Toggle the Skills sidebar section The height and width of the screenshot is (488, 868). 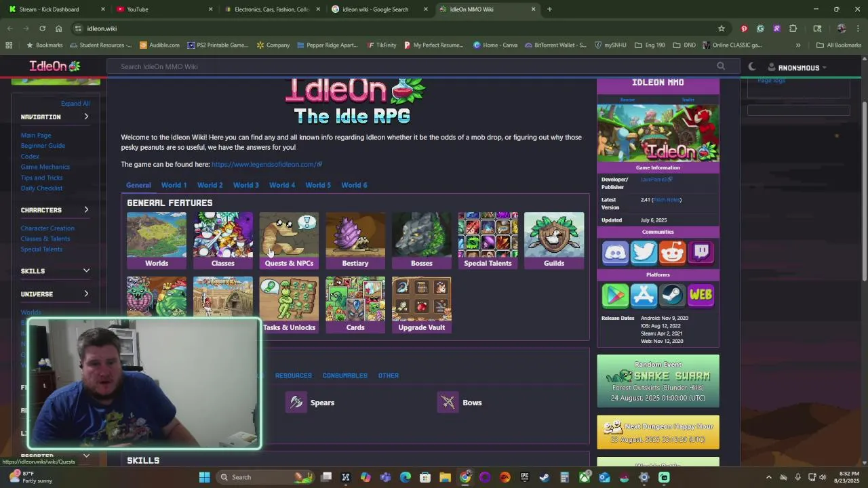pyautogui.click(x=86, y=271)
